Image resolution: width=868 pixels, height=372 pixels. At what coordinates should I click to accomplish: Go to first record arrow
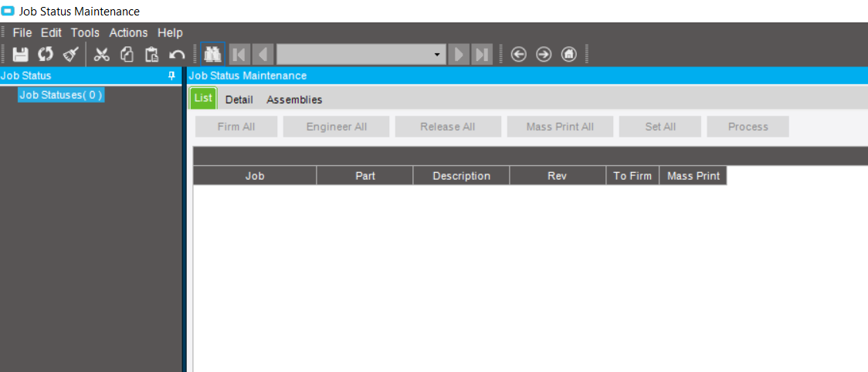(239, 54)
